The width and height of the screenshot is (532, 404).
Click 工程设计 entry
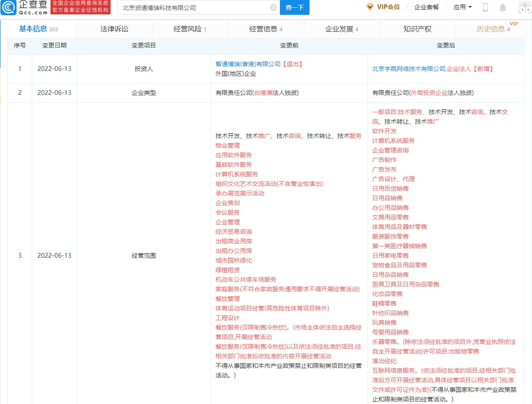point(228,318)
